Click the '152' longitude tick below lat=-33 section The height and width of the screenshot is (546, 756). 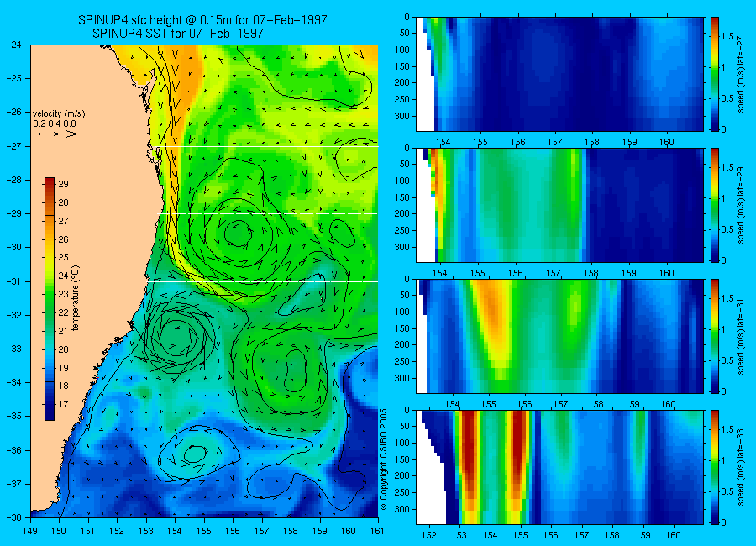coord(428,535)
